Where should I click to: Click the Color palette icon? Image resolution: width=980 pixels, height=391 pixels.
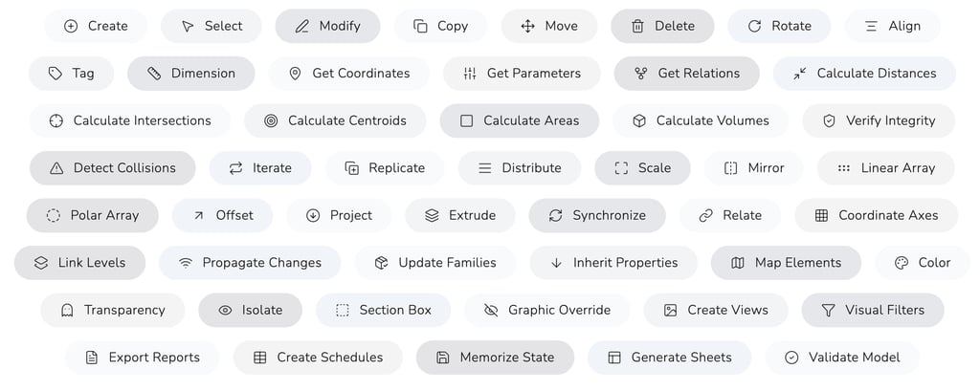(901, 262)
